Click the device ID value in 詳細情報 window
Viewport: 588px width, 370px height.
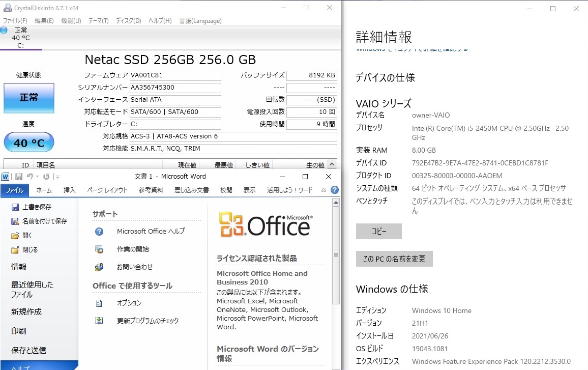480,163
